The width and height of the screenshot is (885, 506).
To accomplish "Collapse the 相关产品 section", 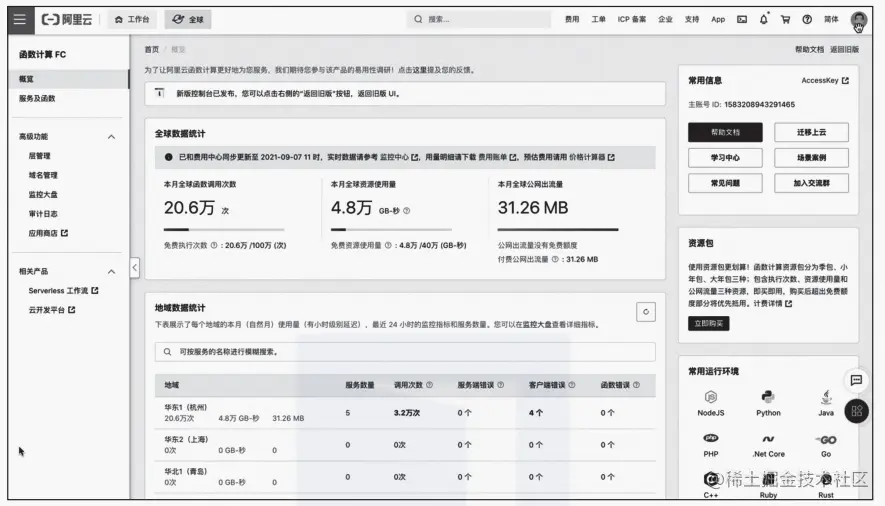I will pyautogui.click(x=111, y=271).
